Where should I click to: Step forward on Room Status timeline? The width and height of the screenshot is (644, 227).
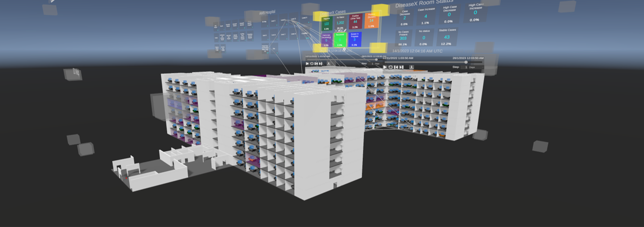pos(401,67)
